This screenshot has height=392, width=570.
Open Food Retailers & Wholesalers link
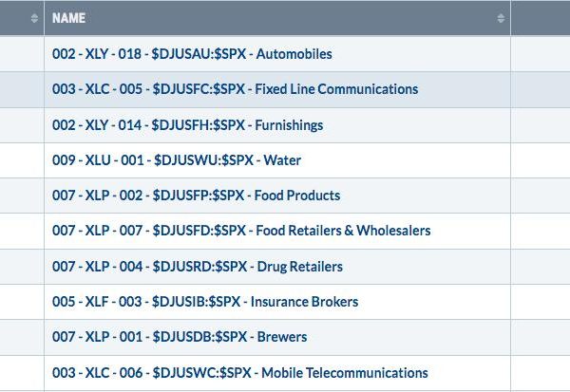point(241,231)
